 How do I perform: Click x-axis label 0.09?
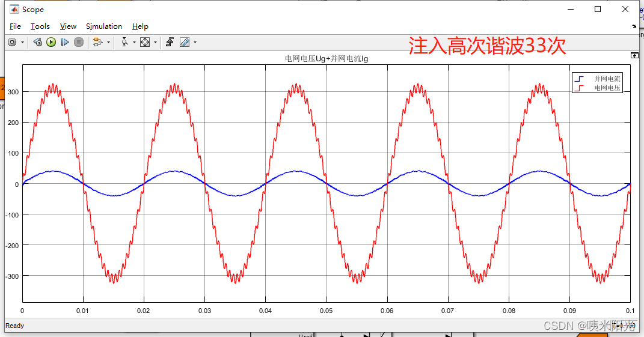coord(569,311)
